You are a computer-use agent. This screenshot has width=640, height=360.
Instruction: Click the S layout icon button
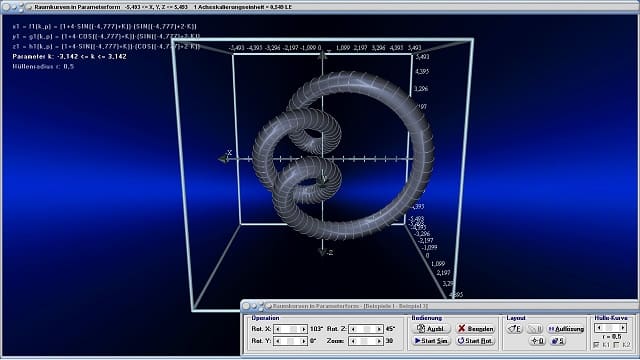point(558,341)
